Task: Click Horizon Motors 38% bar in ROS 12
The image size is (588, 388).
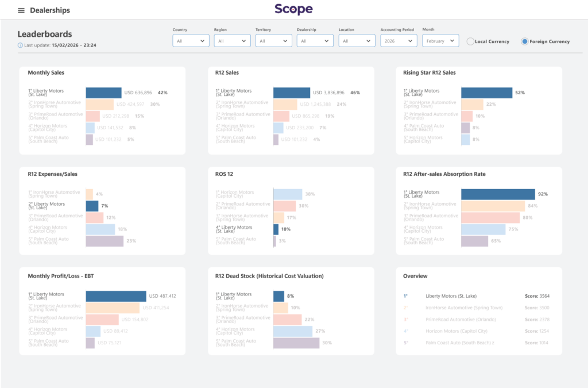Action: click(288, 194)
